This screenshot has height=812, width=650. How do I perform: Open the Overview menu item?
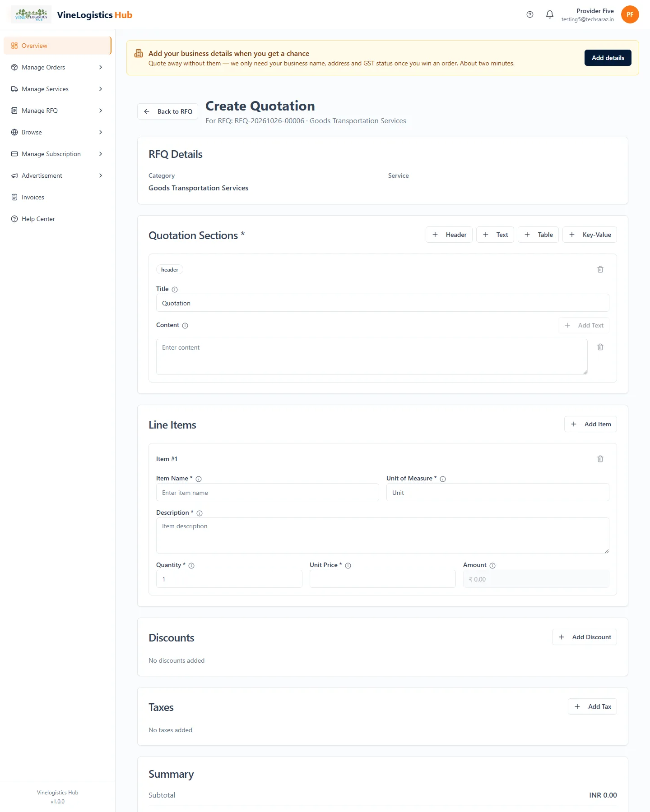click(57, 46)
